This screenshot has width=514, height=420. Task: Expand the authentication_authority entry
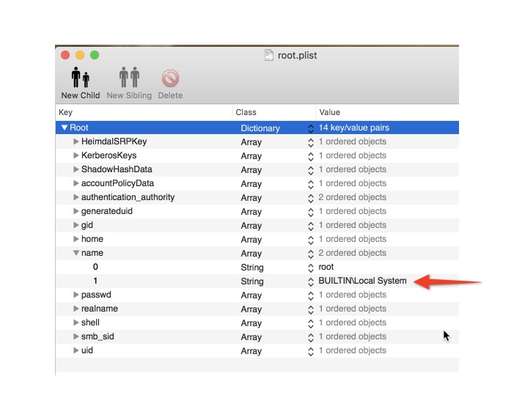76,197
